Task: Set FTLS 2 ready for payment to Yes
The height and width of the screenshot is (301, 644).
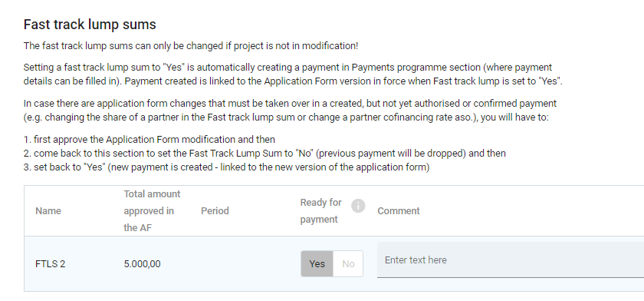Action: [317, 264]
